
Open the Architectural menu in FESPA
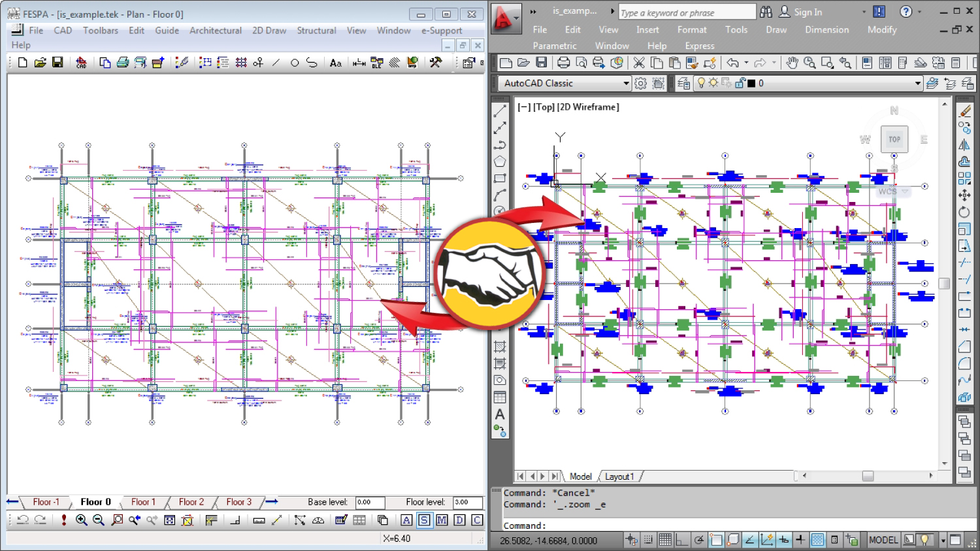click(x=216, y=30)
